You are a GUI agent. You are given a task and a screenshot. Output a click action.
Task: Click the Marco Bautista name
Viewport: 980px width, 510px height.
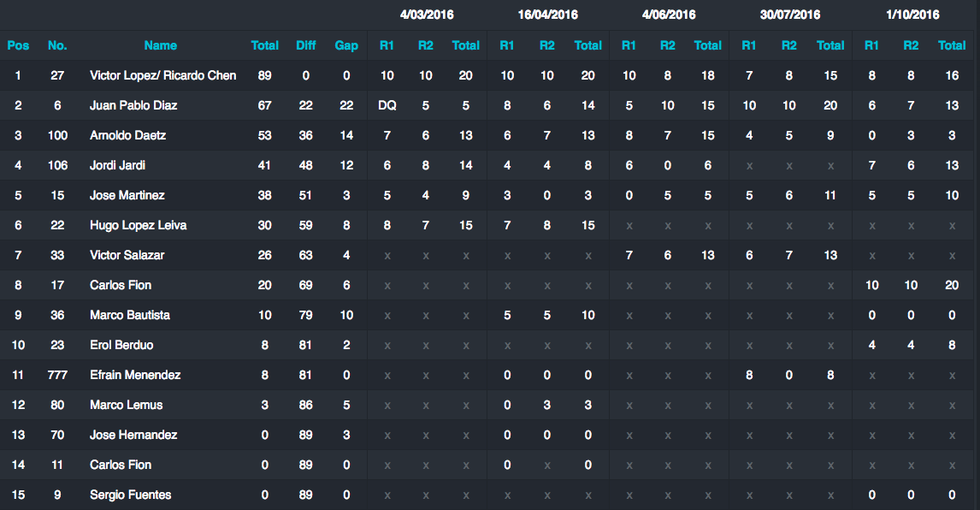(x=130, y=315)
